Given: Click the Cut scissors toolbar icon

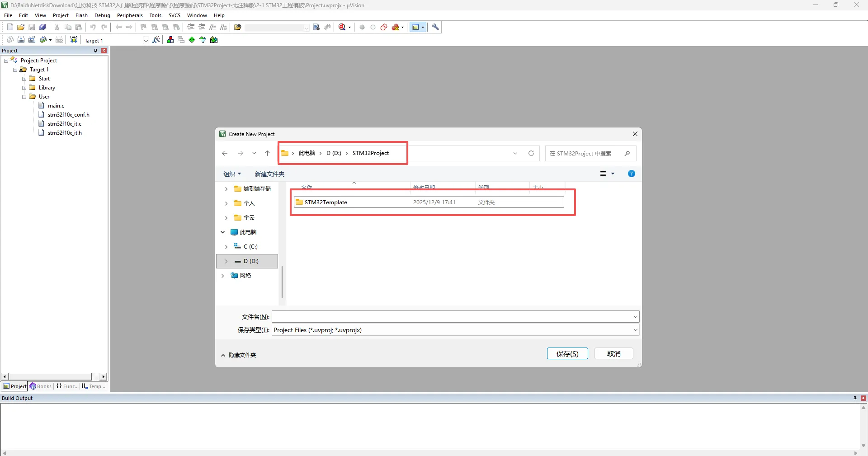Looking at the screenshot, I should [x=57, y=27].
